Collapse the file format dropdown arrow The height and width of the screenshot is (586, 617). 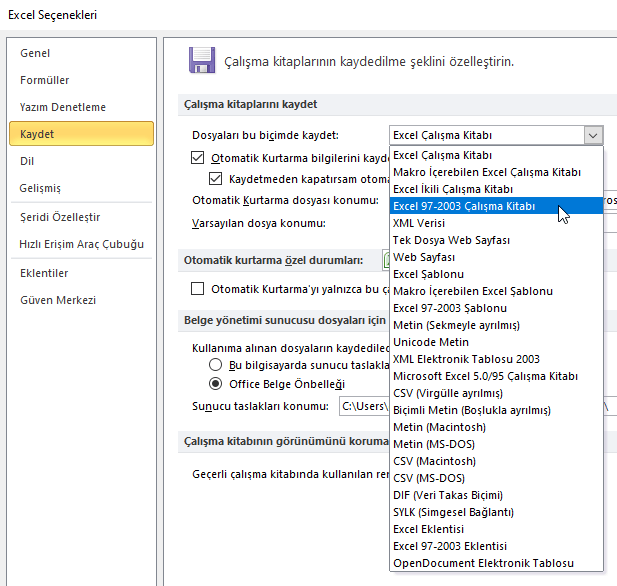click(593, 135)
